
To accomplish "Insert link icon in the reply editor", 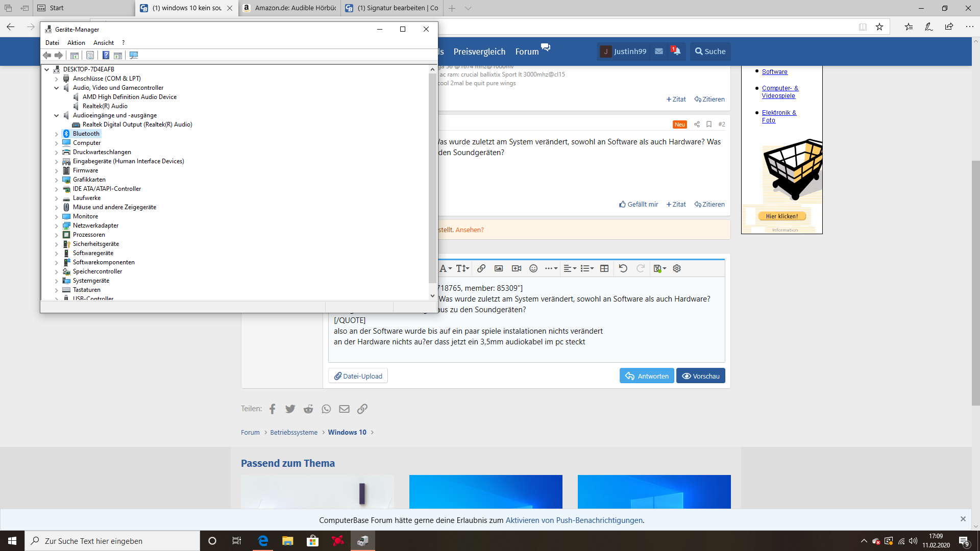I will pyautogui.click(x=481, y=268).
